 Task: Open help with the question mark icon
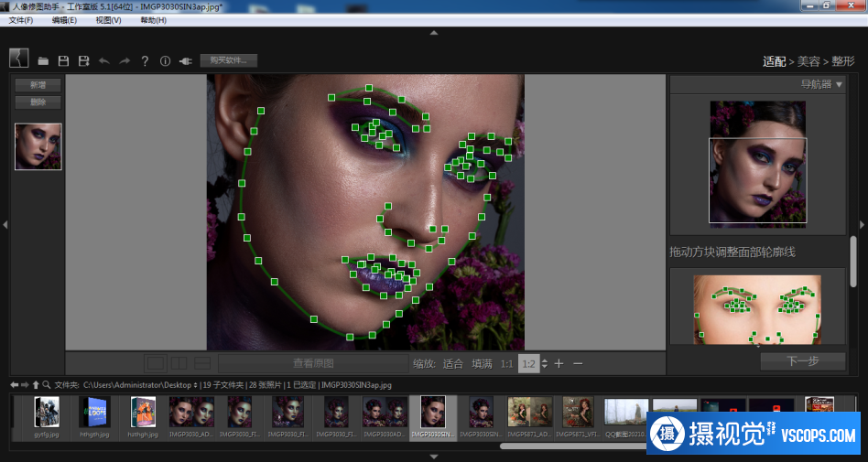[x=145, y=61]
